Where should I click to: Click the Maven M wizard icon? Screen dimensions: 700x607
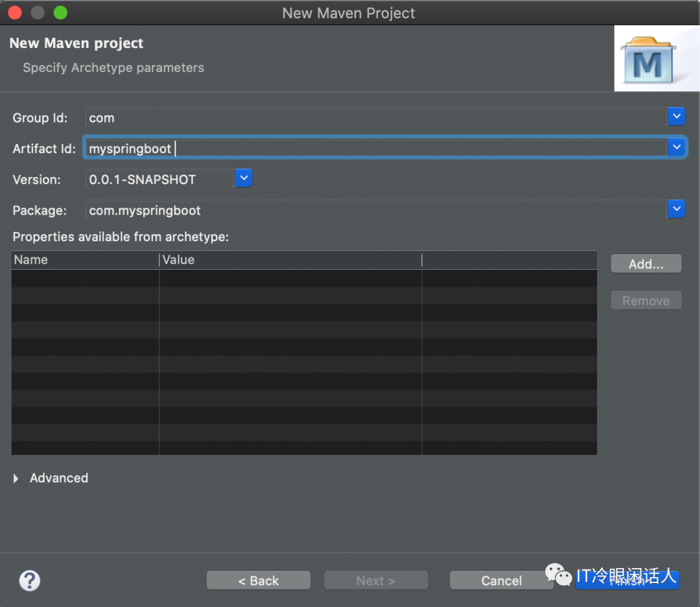tap(649, 60)
